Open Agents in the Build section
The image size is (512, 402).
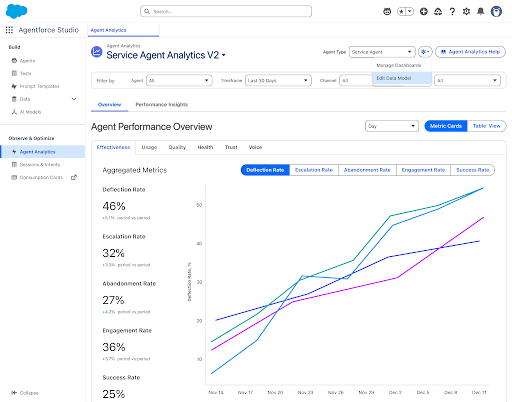coord(43,61)
